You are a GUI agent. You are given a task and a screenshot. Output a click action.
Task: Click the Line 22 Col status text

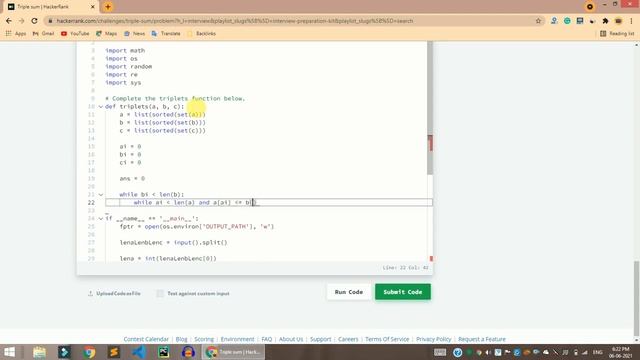405,268
